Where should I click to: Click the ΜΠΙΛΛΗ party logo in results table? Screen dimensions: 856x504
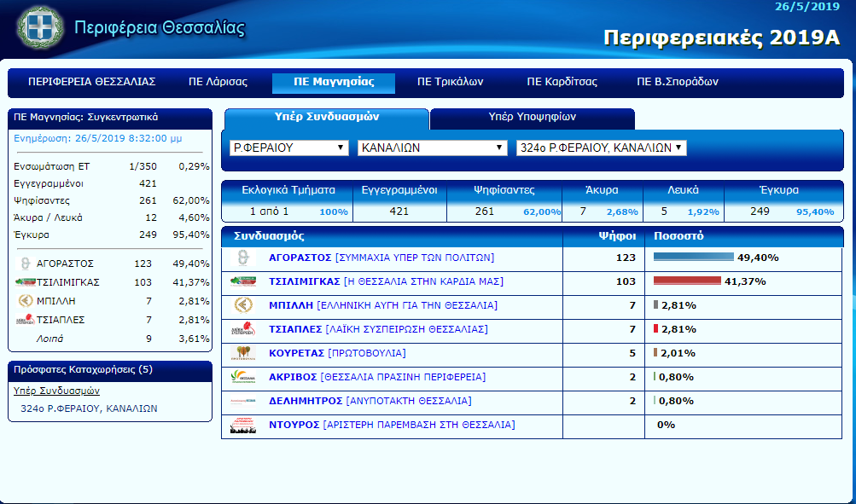(242, 305)
